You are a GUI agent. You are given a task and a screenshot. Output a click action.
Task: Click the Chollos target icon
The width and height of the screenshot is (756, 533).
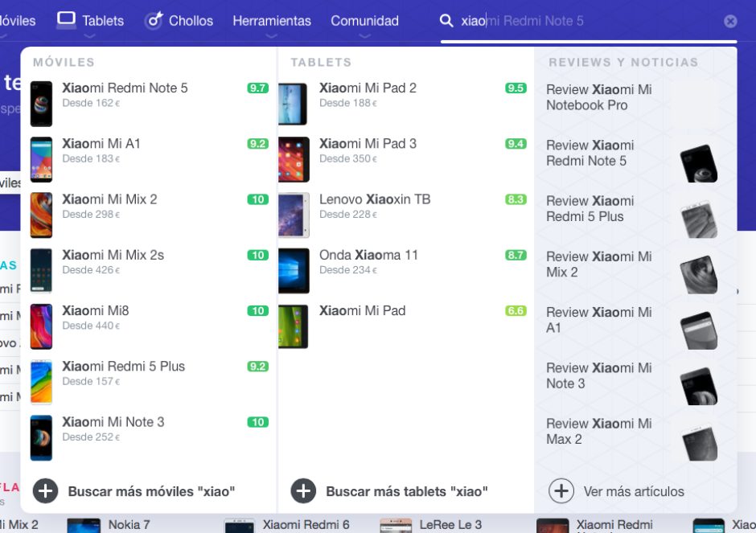[154, 21]
